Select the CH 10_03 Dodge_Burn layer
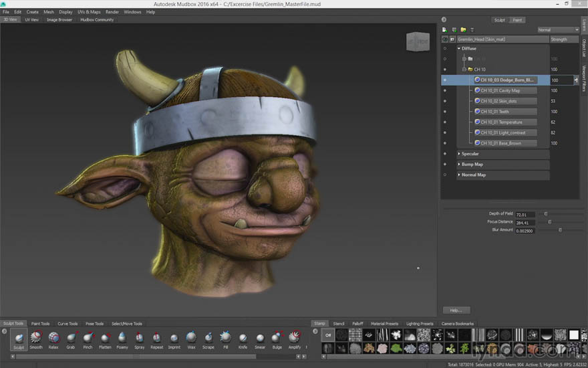This screenshot has width=588, height=368. (x=504, y=80)
